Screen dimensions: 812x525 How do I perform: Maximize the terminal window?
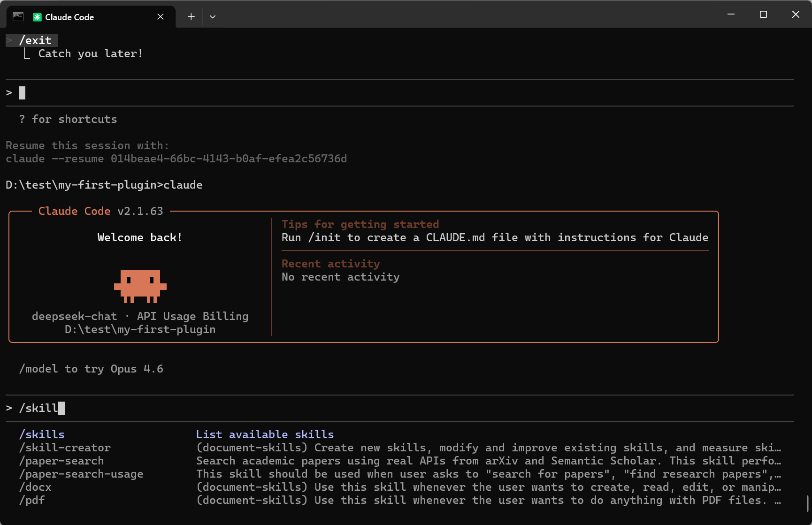pyautogui.click(x=763, y=15)
